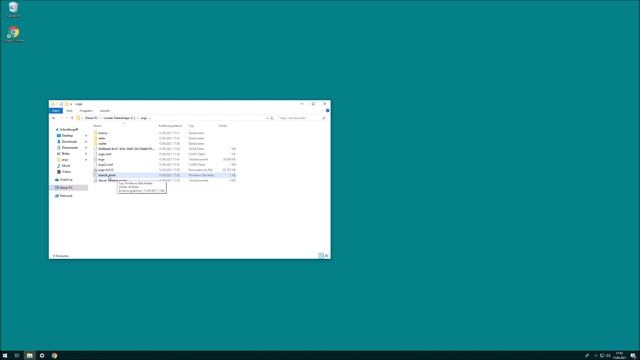The image size is (640, 360).
Task: Open Explorer help icon
Action: tap(327, 111)
